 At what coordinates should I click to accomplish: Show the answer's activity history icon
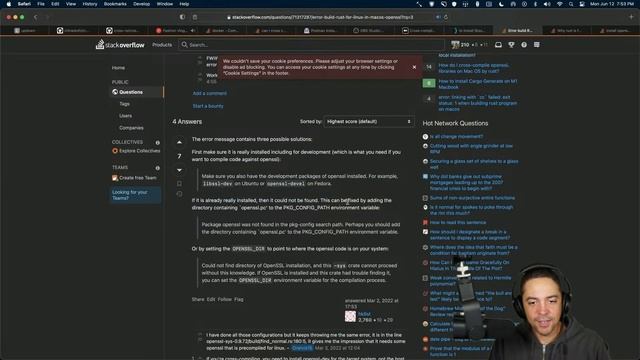(x=179, y=194)
